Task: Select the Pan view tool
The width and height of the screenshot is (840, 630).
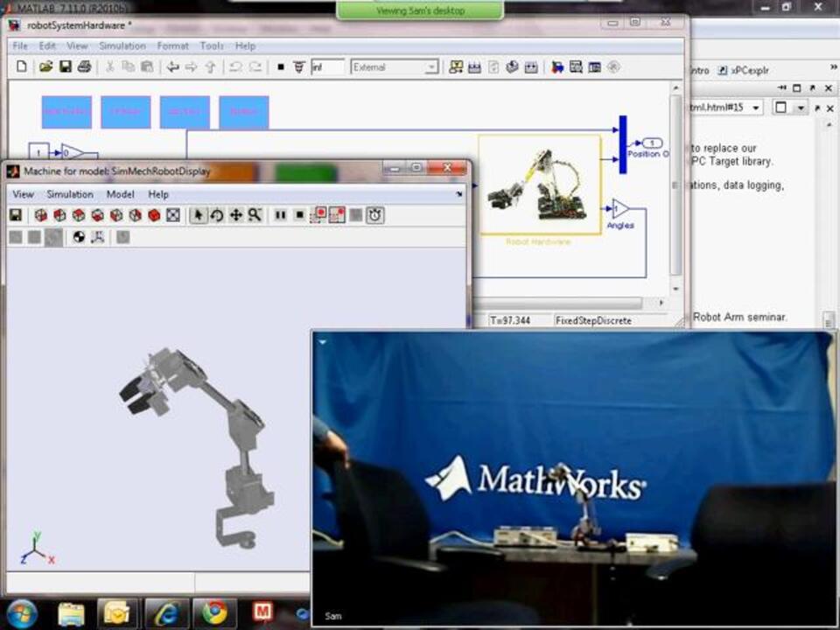Action: click(x=235, y=215)
